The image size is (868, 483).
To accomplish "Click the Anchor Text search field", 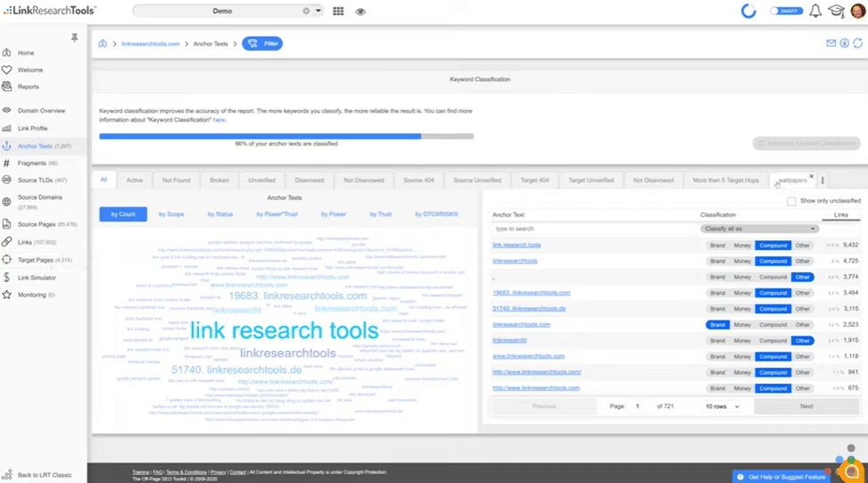I will pyautogui.click(x=594, y=229).
